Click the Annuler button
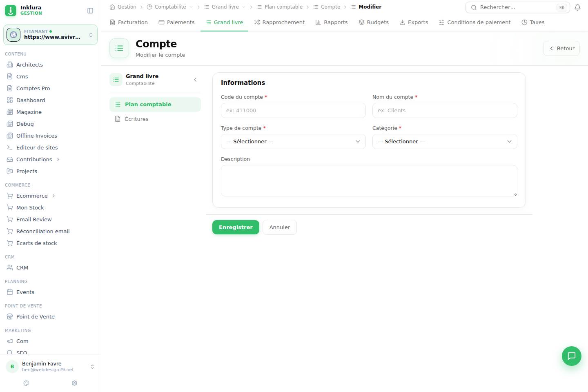Screen dimensions: 588x392 click(280, 227)
